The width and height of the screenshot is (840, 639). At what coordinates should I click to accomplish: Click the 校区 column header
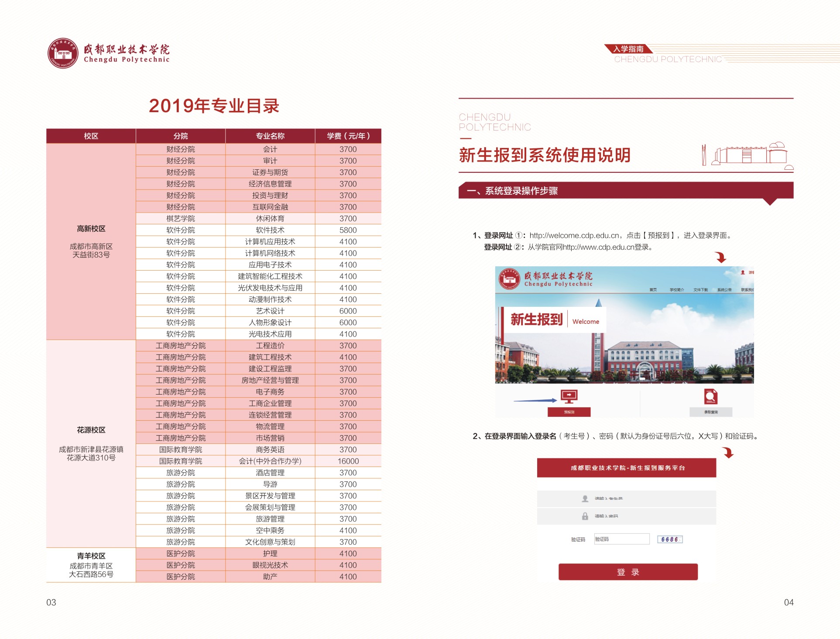tap(91, 136)
